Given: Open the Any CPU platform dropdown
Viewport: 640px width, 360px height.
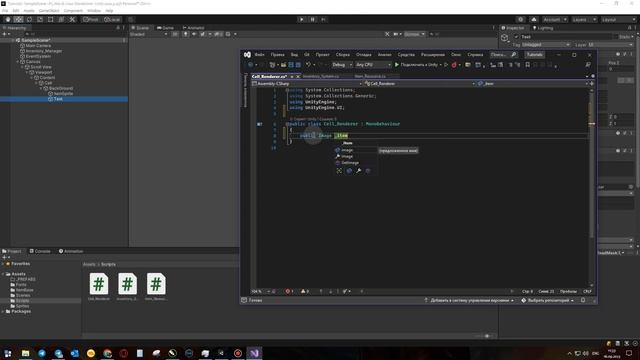Looking at the screenshot, I should pos(373,65).
